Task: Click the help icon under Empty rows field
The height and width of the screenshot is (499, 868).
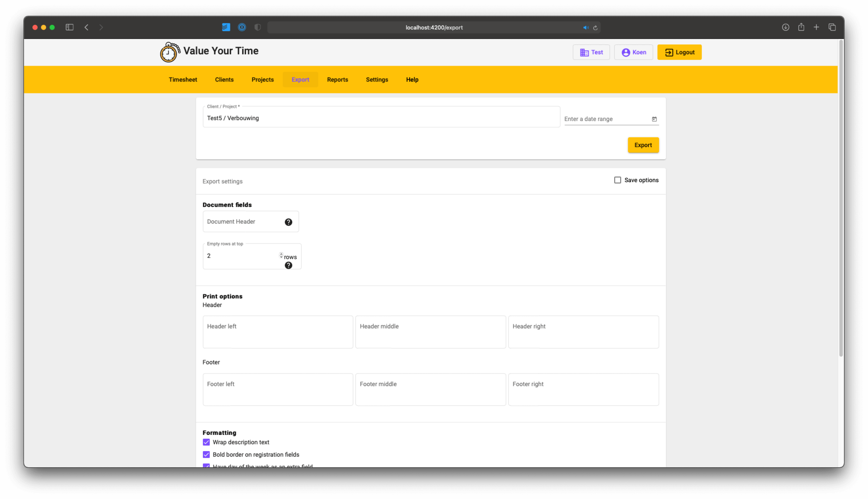Action: (x=288, y=265)
